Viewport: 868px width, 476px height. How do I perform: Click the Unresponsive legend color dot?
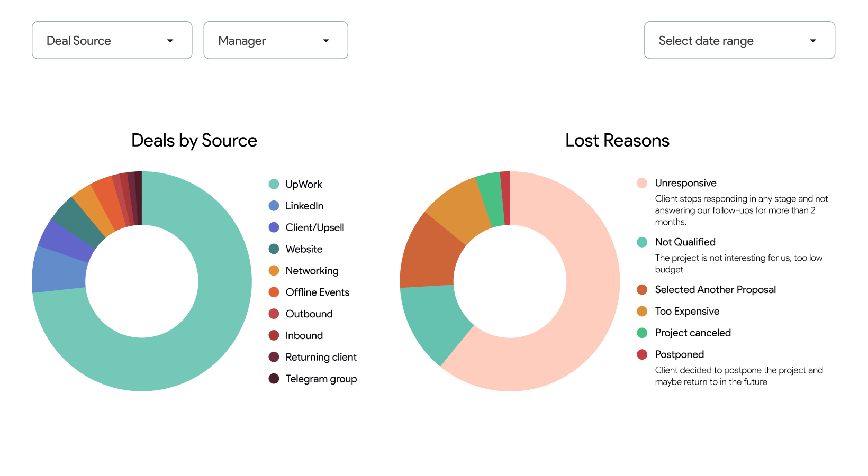(641, 183)
